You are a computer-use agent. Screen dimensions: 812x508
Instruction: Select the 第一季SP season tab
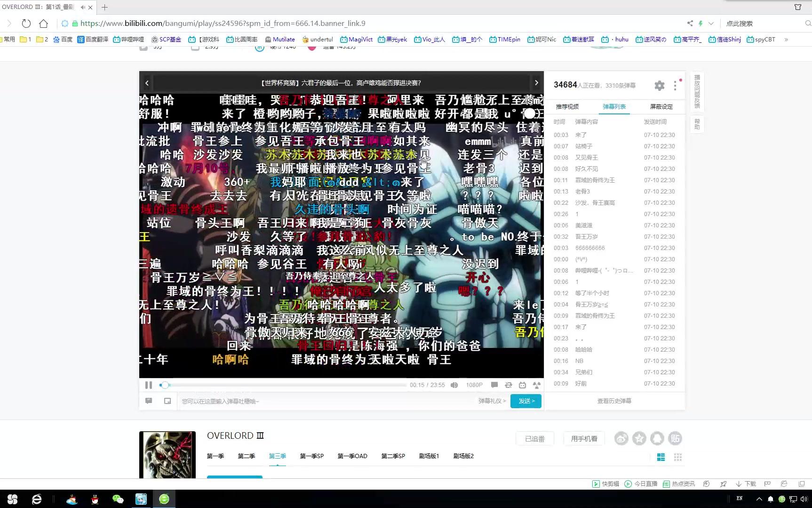click(312, 456)
